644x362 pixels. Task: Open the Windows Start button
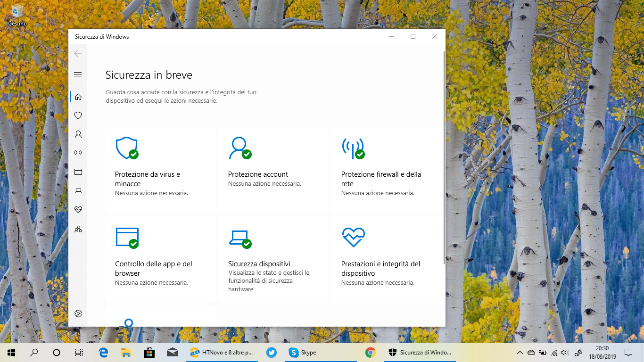[11, 352]
